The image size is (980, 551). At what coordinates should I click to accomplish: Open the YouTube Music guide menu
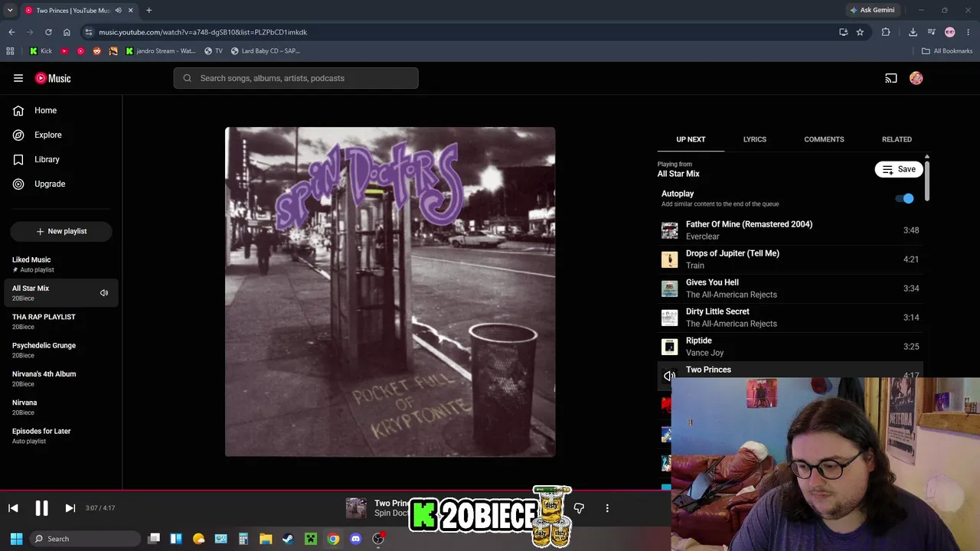(x=18, y=78)
